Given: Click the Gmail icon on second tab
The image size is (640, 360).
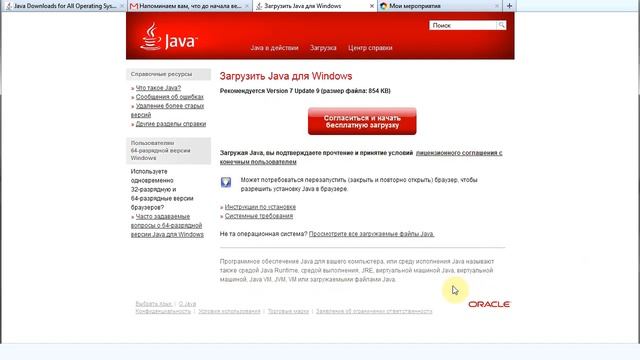Looking at the screenshot, I should click(133, 6).
